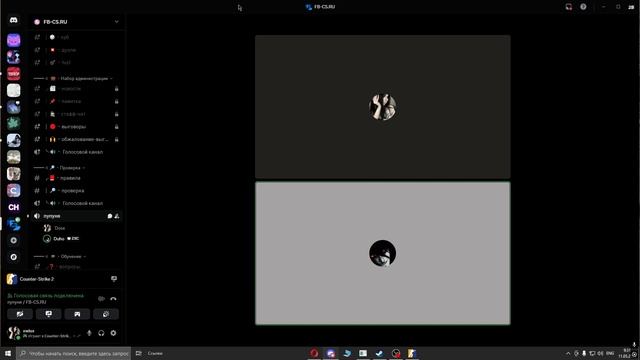Image resolution: width=640 pixels, height=360 pixels.
Task: Click invite icon on пупуня voice channel
Action: (x=117, y=216)
